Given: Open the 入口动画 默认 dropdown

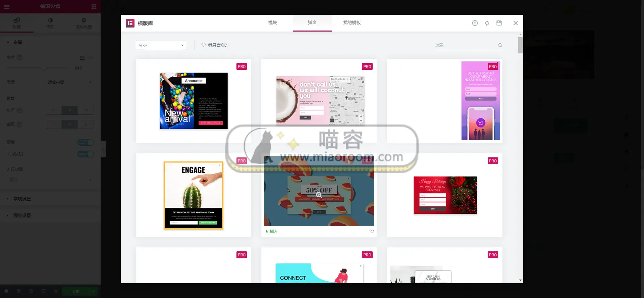Looking at the screenshot, I should 50,180.
